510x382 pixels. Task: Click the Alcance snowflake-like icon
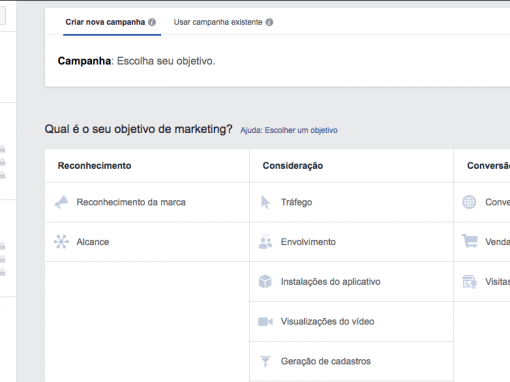coord(61,242)
